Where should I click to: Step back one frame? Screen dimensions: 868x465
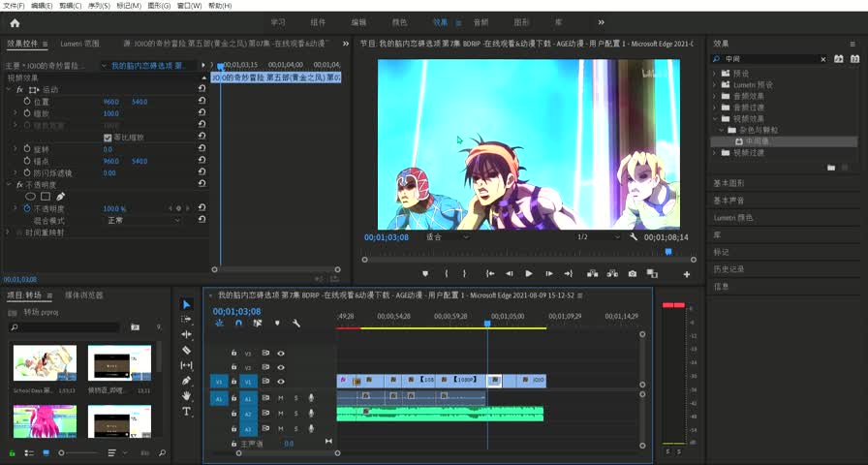(x=510, y=273)
